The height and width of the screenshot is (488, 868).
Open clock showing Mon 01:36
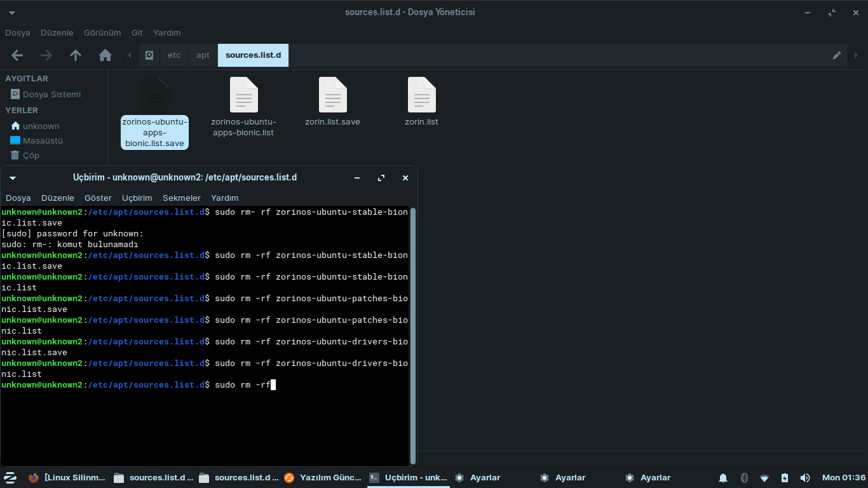click(844, 477)
